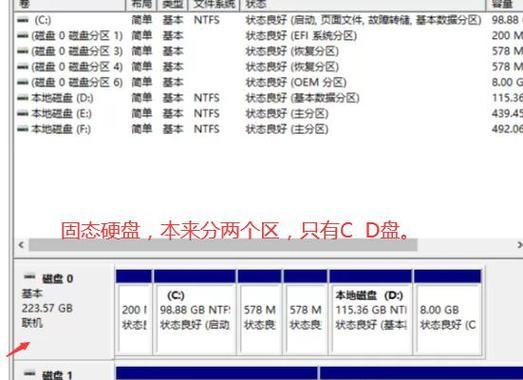Click the 磁盘 1 disk header label

tap(57, 375)
